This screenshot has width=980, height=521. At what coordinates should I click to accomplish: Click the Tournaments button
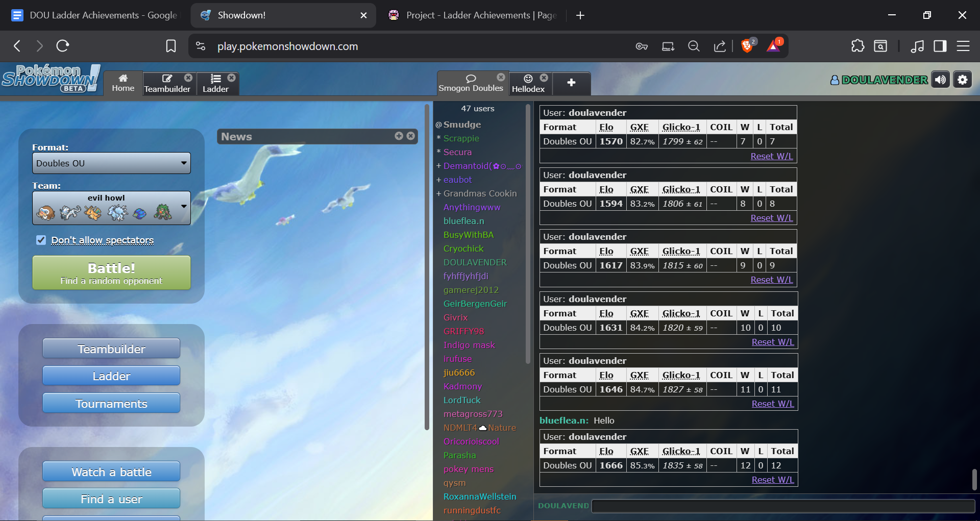111,403
